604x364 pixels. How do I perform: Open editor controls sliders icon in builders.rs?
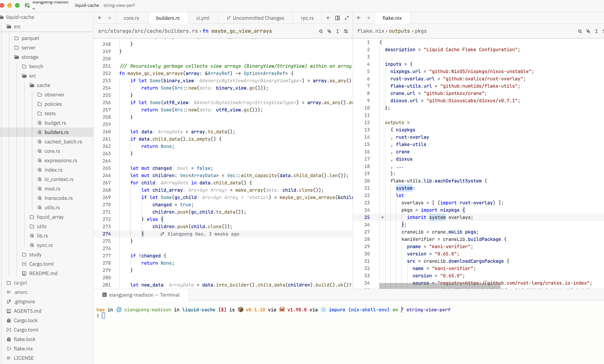pos(346,31)
